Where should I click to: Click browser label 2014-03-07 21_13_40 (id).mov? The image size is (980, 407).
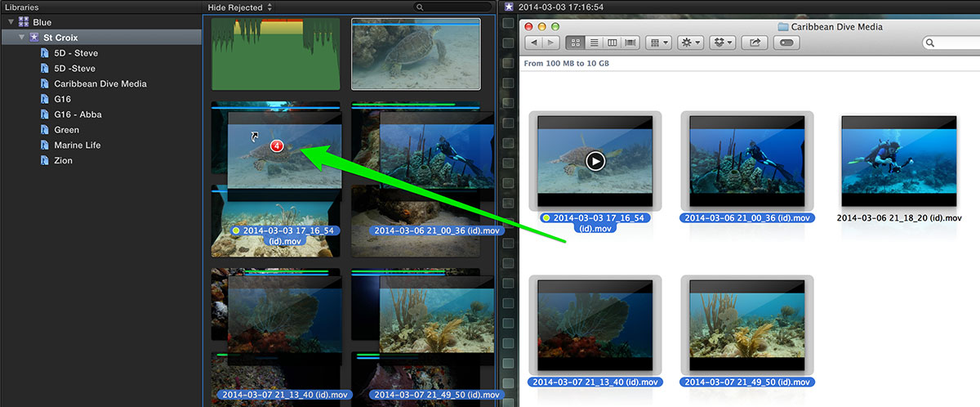[283, 395]
